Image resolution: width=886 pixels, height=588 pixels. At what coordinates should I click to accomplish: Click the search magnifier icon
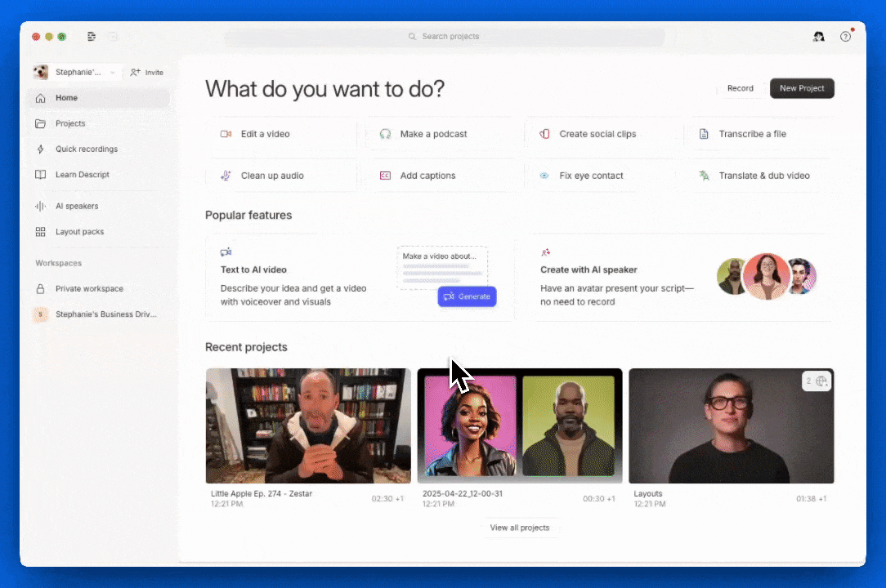413,36
